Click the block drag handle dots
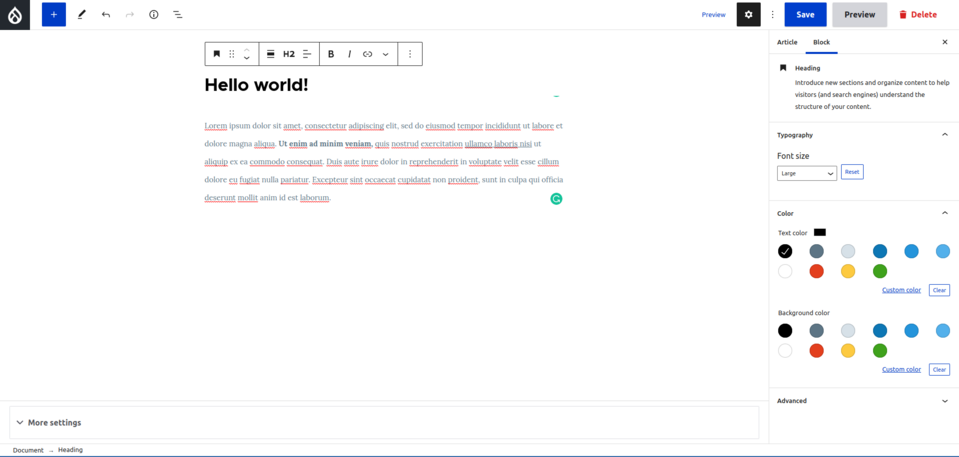 coord(232,54)
